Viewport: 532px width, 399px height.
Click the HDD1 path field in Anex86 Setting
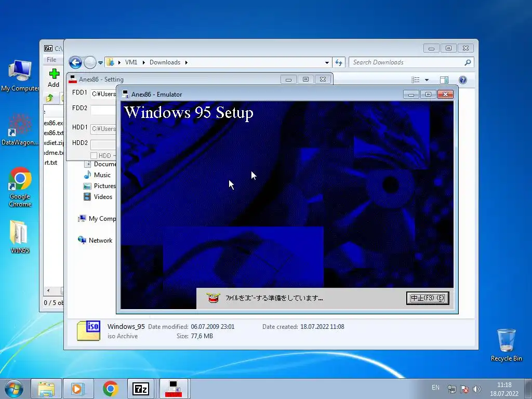click(x=103, y=129)
